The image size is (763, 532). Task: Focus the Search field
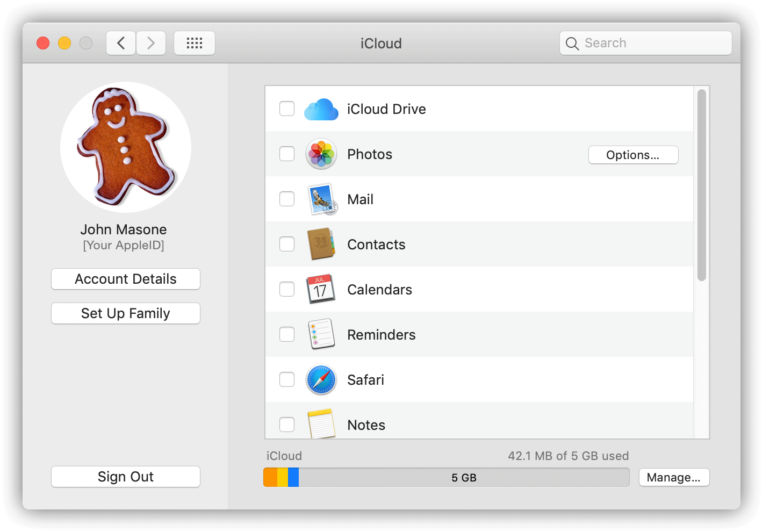point(646,43)
